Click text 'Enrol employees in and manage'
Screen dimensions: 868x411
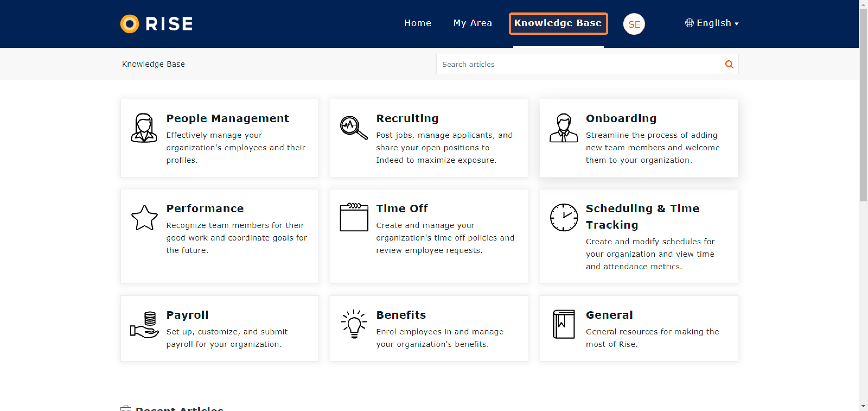(x=440, y=332)
